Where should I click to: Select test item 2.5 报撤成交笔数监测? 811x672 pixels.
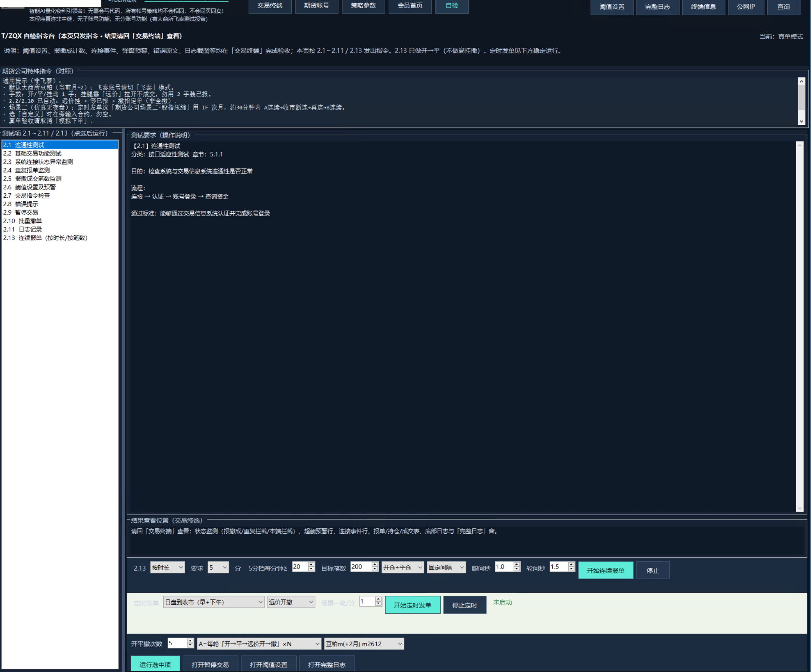tap(60, 179)
